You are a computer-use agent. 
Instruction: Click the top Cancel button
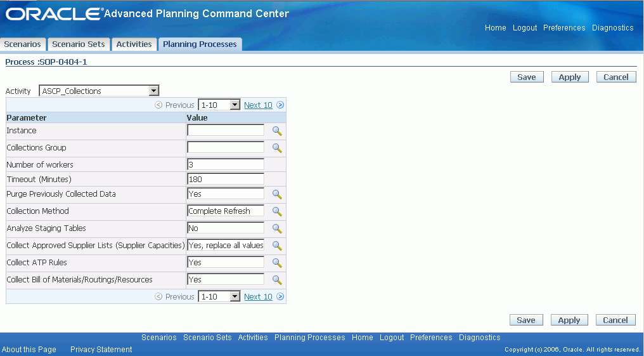[616, 77]
